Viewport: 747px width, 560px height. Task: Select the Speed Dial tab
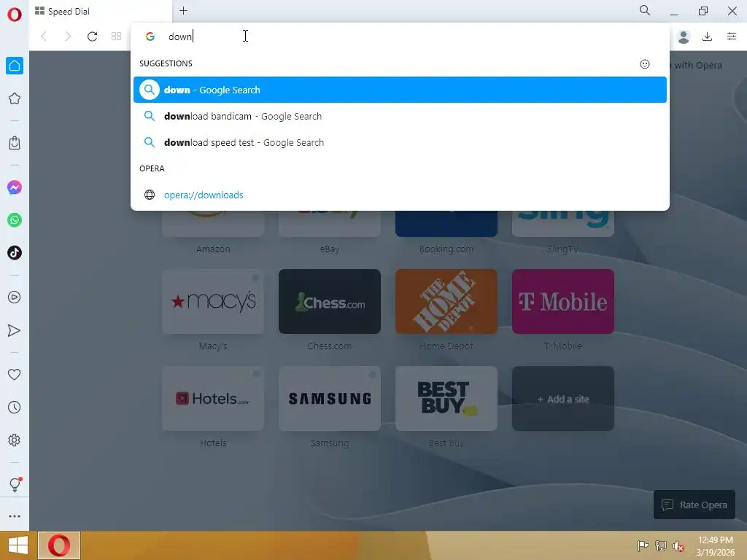pyautogui.click(x=101, y=12)
